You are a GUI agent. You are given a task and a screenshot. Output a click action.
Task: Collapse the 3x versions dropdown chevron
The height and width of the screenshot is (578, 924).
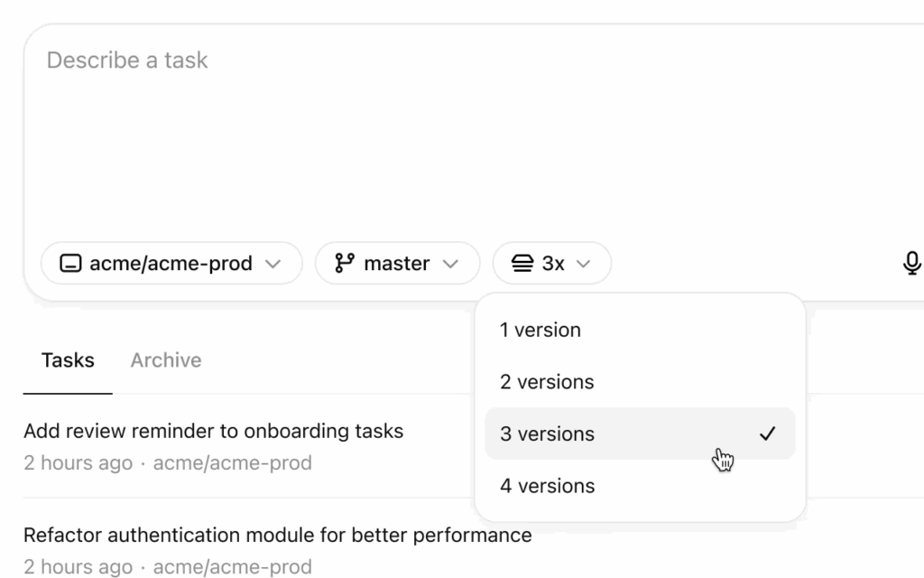(583, 264)
